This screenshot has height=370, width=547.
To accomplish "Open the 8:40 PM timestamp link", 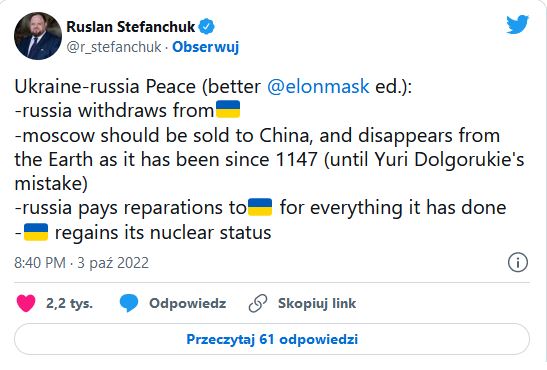I will click(82, 263).
